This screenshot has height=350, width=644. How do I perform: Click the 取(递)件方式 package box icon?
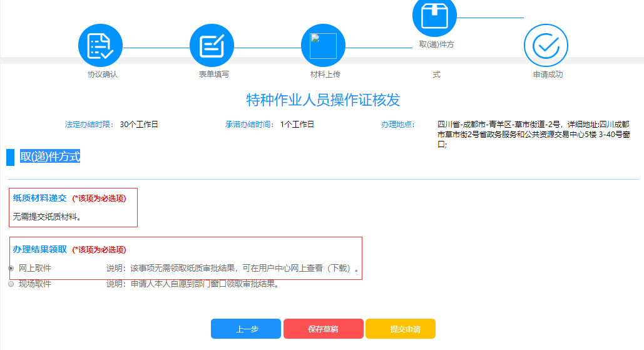tap(434, 16)
